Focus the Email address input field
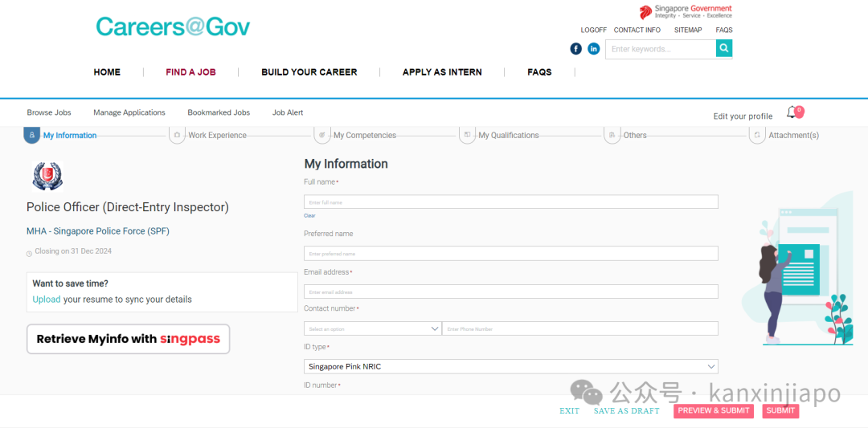Screen dimensions: 868x428 (x=511, y=291)
